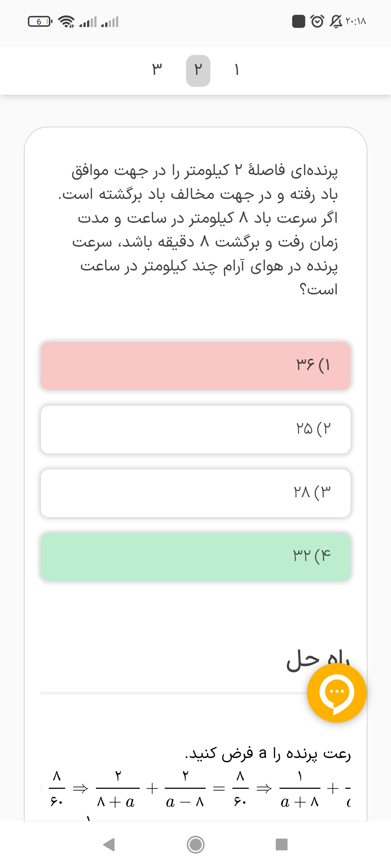Select the highlighted question ۲ tab
Screen dimensions: 391x868
198,71
